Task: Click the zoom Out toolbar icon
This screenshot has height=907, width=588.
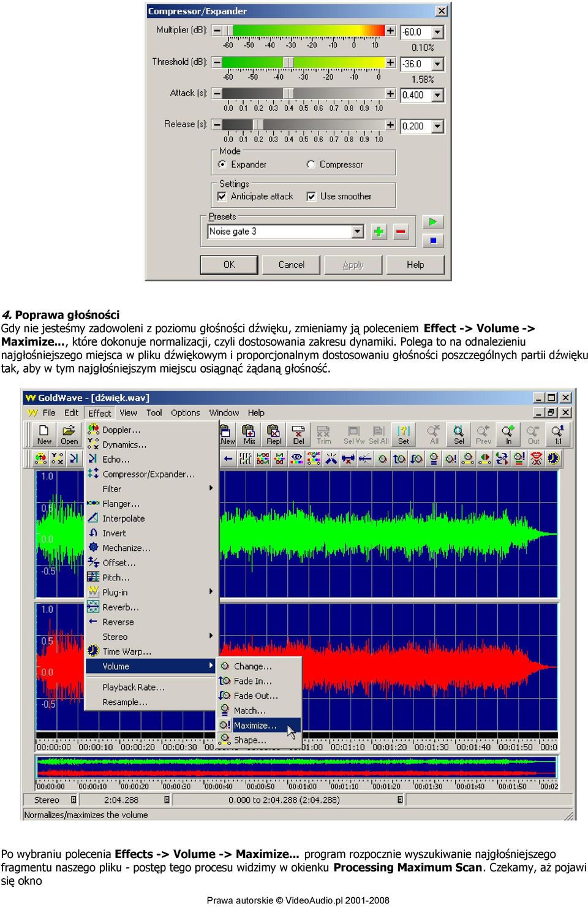Action: click(533, 435)
